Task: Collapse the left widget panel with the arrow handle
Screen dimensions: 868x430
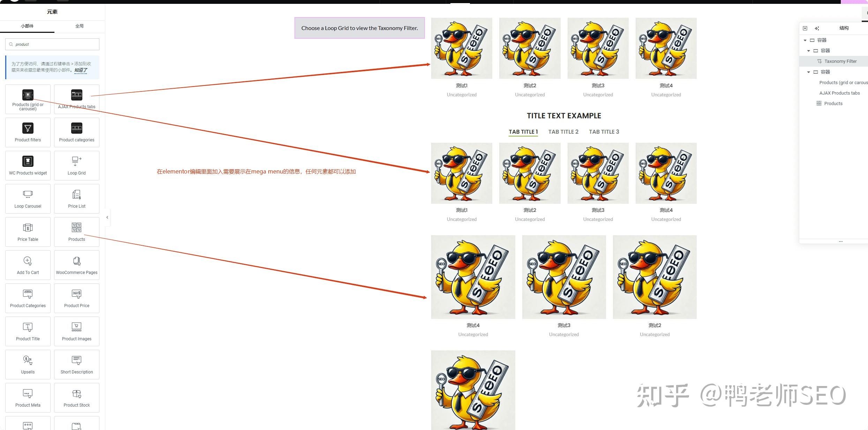Action: point(107,217)
